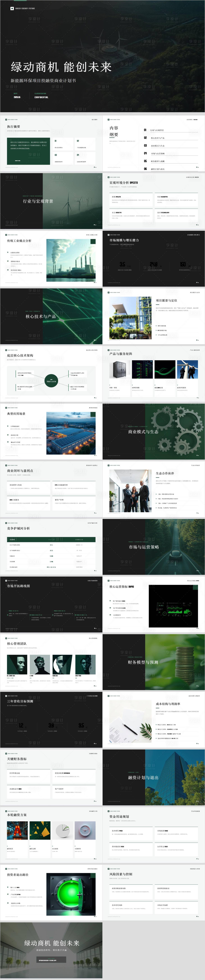Open the 资金用途规划 slide
This screenshot has height=980, width=205.
coord(154,835)
